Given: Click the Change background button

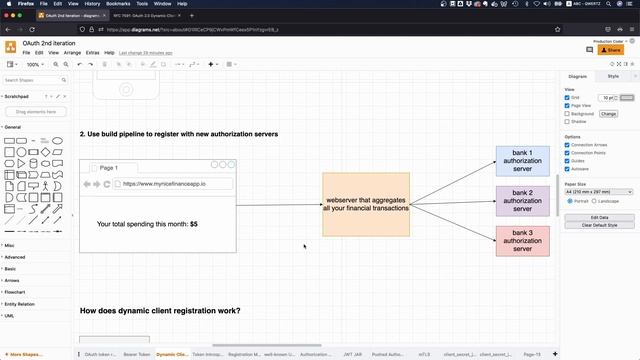Looking at the screenshot, I should point(608,114).
